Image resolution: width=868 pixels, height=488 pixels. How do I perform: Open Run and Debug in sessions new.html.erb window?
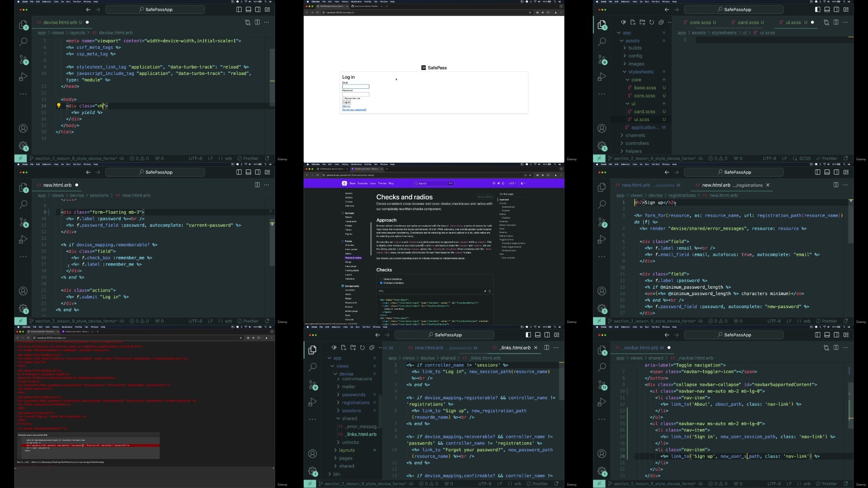(23, 239)
